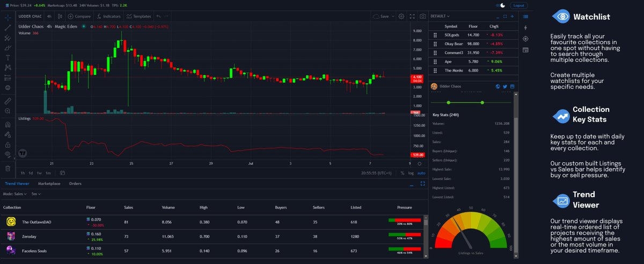Screen dimensions: 644x264
Task: Switch to the Orders tab
Action: pos(75,183)
